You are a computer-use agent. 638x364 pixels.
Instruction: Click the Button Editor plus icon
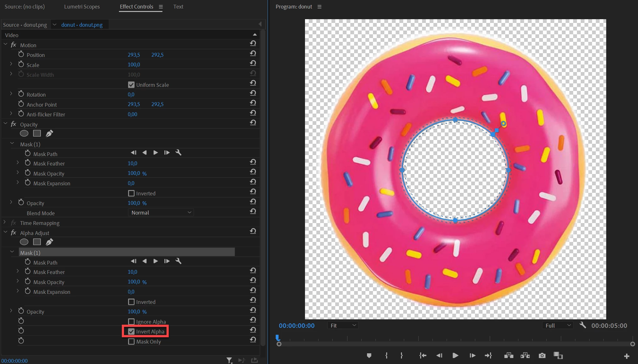pos(626,356)
